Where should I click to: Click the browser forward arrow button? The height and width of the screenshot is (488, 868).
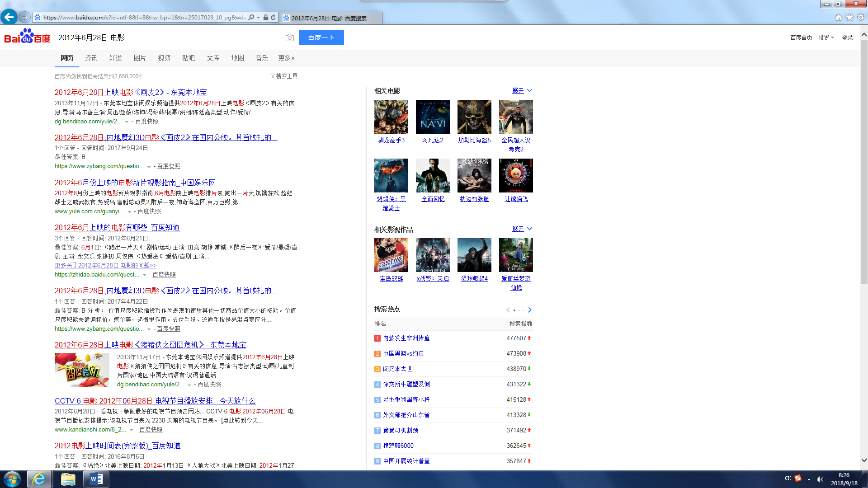[24, 17]
